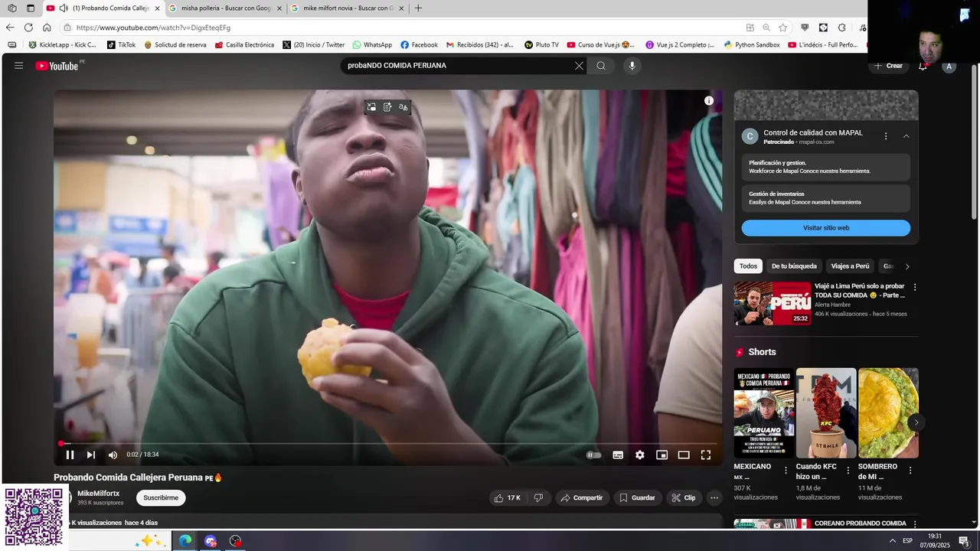Click the Crear button

[888, 66]
